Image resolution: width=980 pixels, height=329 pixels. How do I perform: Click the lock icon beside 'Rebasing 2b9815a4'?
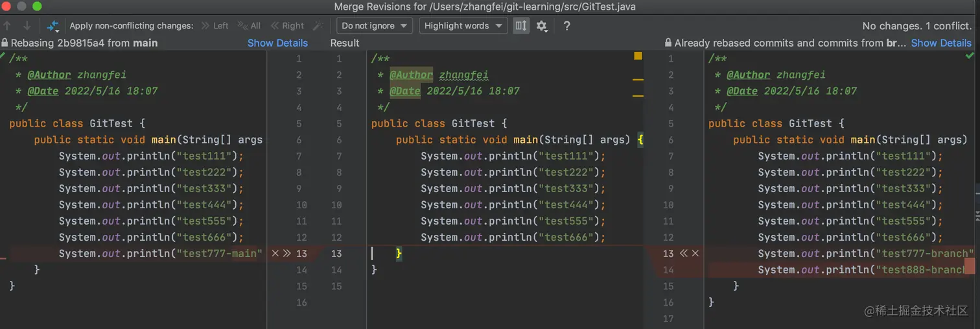tap(5, 43)
